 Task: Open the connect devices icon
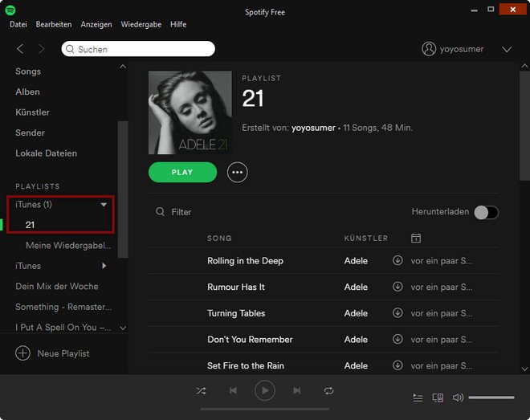(438, 398)
